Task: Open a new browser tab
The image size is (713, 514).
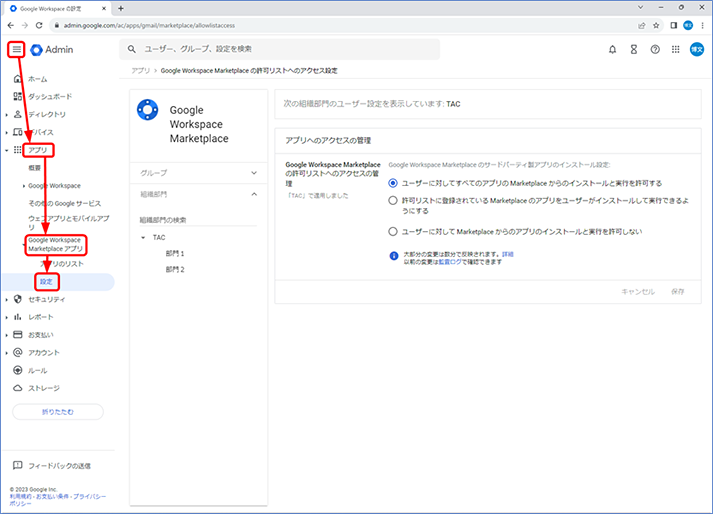Action: (121, 8)
